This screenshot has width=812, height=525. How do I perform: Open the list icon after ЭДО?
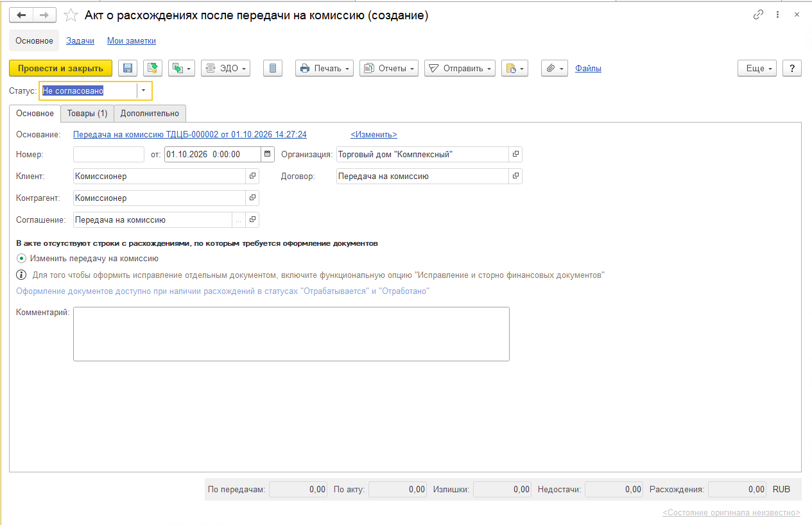pyautogui.click(x=273, y=68)
